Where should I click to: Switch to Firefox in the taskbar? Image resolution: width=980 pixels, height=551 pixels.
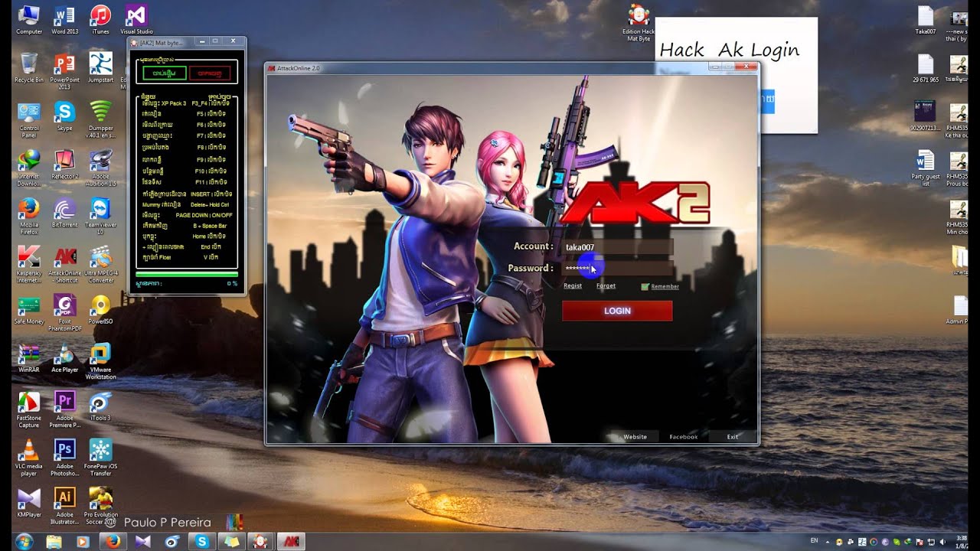pos(113,541)
